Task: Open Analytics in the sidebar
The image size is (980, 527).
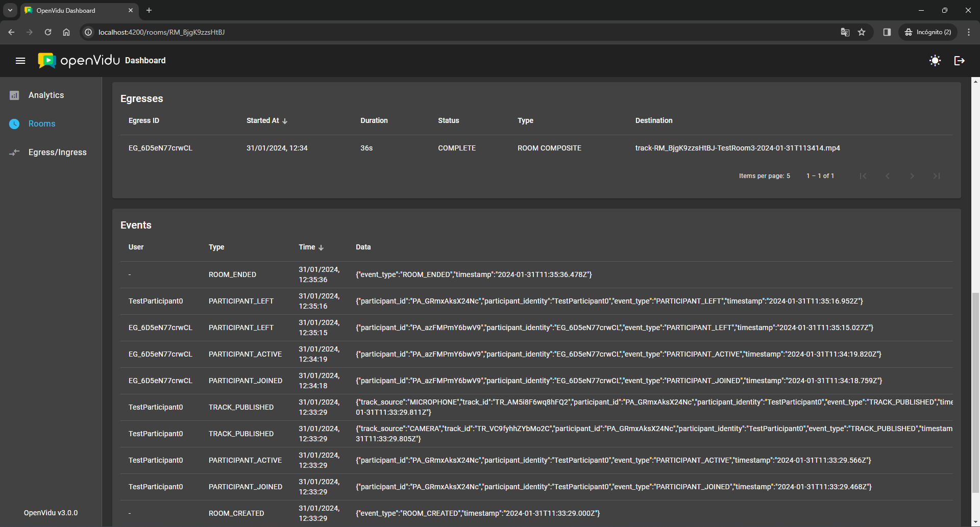Action: 46,95
